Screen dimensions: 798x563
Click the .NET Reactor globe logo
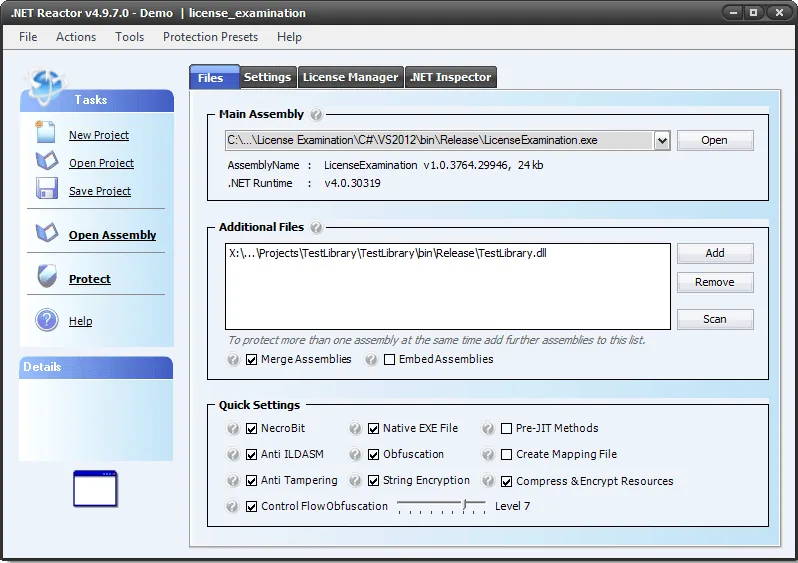(x=46, y=85)
